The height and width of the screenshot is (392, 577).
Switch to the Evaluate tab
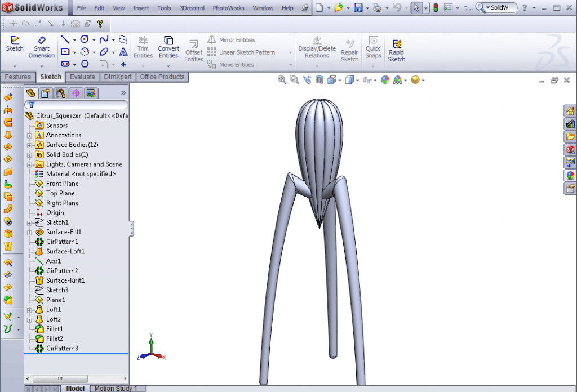pyautogui.click(x=82, y=77)
